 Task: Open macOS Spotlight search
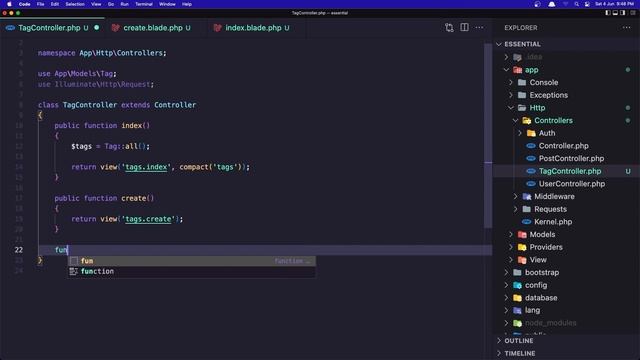[x=576, y=4]
